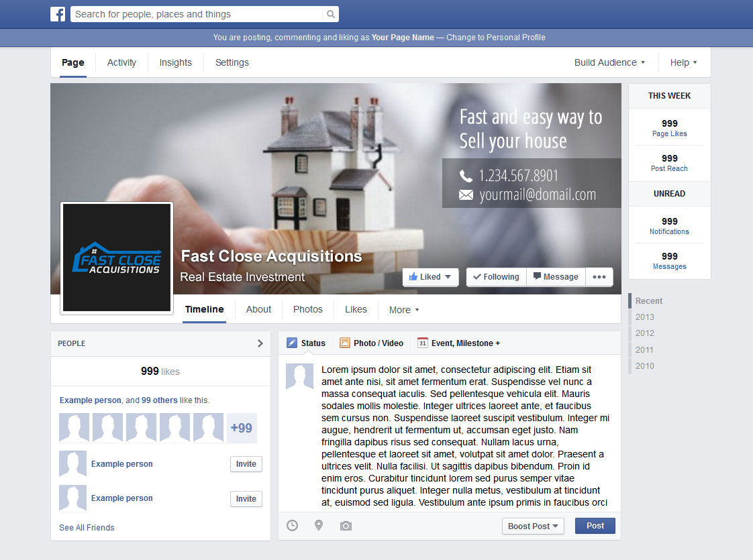Click the Facebook logo icon
The width and height of the screenshot is (753, 560).
(x=58, y=14)
